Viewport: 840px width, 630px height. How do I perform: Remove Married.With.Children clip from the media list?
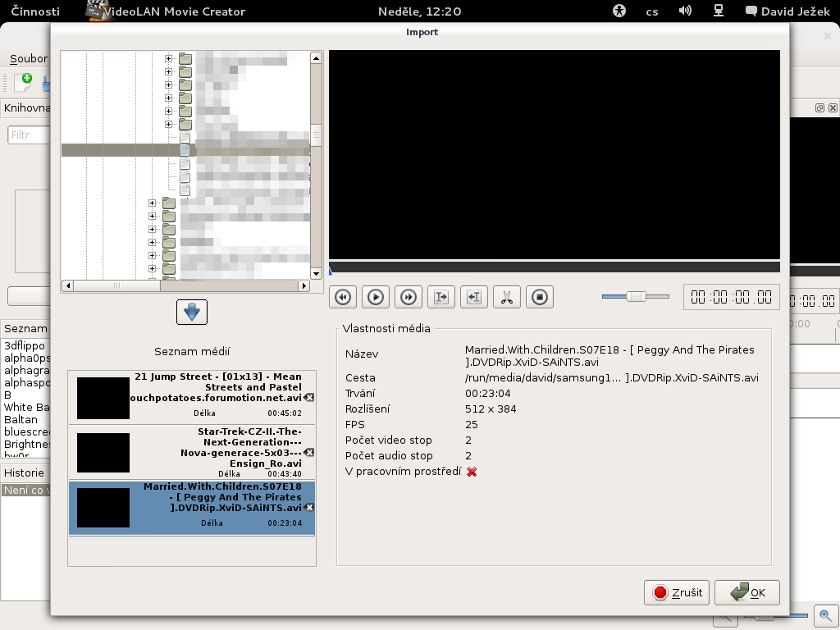[309, 507]
